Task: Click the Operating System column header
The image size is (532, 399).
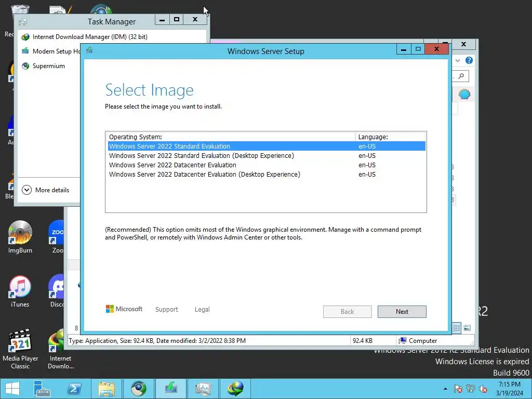Action: tap(230, 137)
